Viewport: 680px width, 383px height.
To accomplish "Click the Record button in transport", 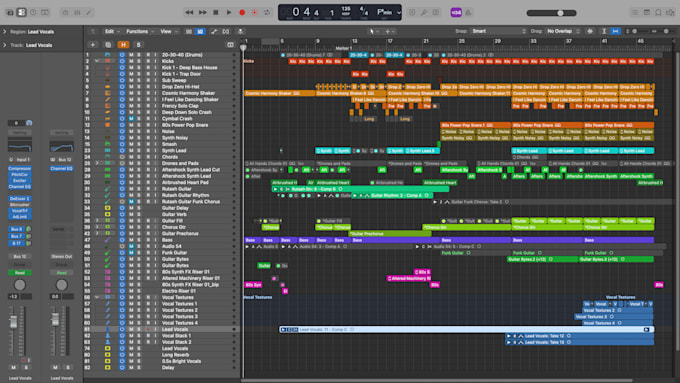I will click(242, 13).
